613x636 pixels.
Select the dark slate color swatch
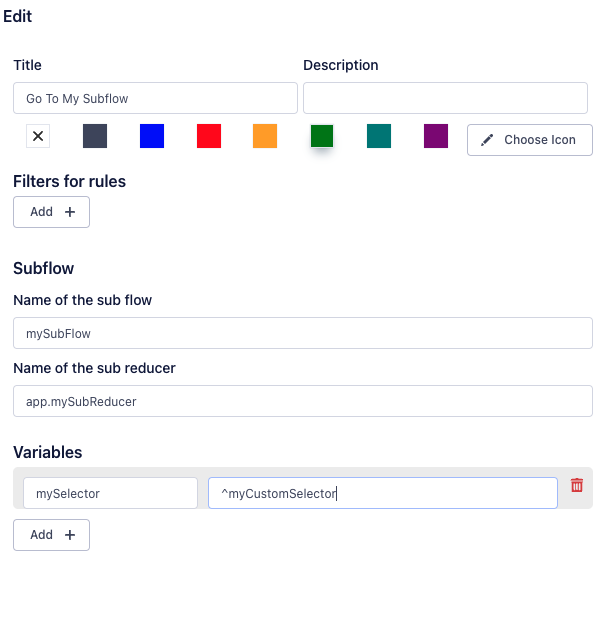(x=95, y=137)
